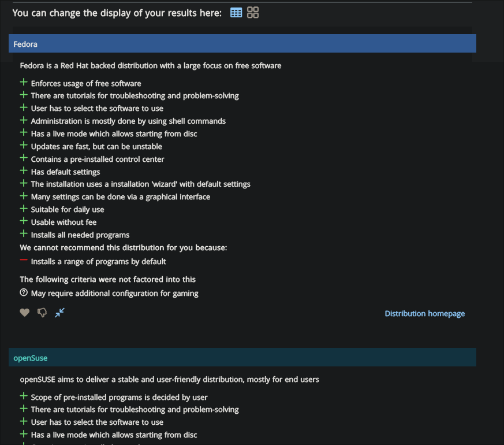The height and width of the screenshot is (445, 504).
Task: Click plus icon beside Has default settings
Action: point(24,170)
